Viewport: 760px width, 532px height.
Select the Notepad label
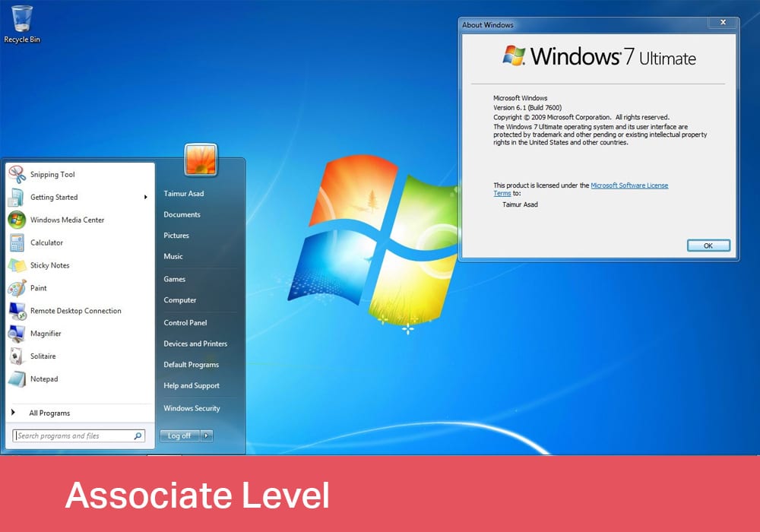tap(43, 379)
